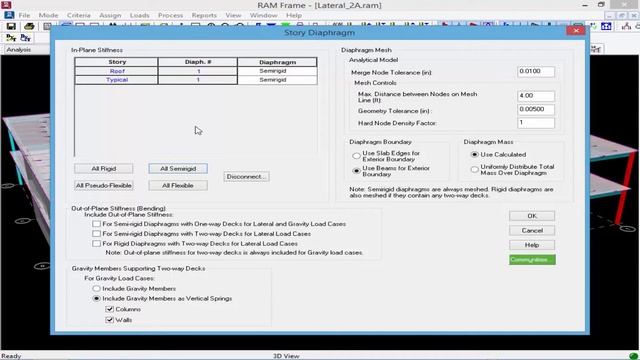The height and width of the screenshot is (360, 640).
Task: Click Geometry Tolerance input field
Action: coord(536,109)
